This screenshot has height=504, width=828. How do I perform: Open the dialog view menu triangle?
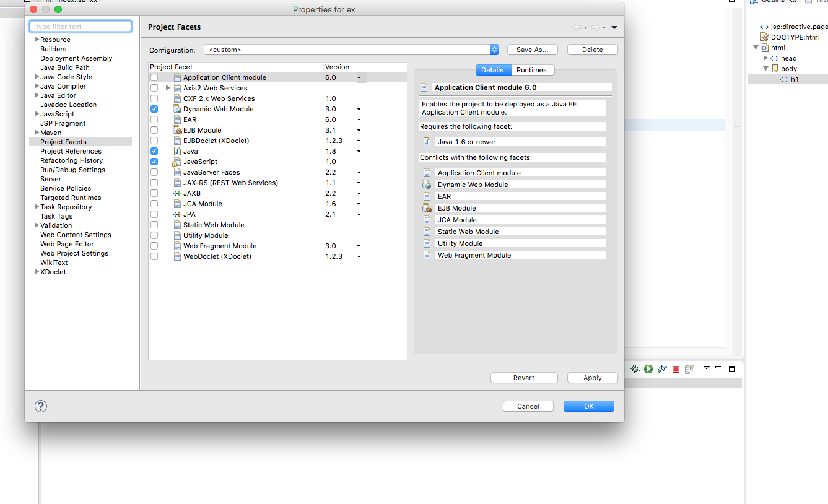[614, 27]
